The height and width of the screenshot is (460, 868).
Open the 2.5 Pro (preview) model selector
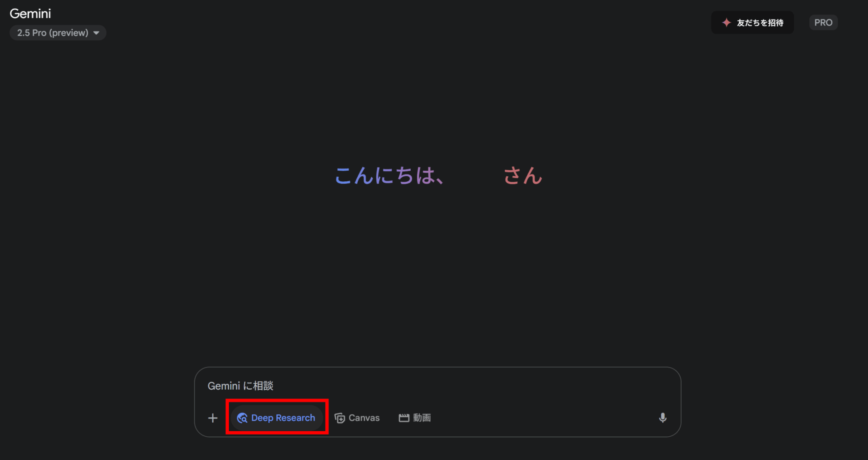pos(58,33)
